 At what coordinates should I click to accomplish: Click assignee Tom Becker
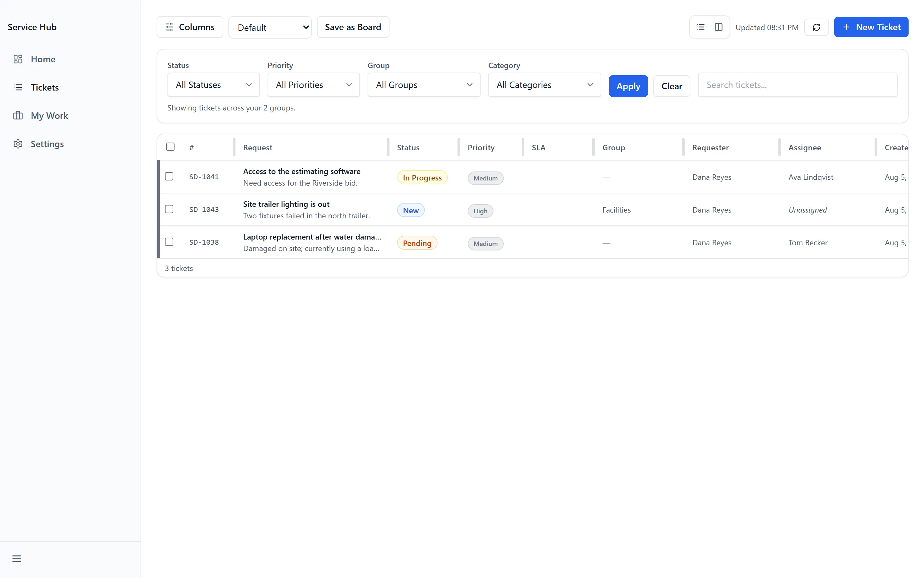[808, 243]
